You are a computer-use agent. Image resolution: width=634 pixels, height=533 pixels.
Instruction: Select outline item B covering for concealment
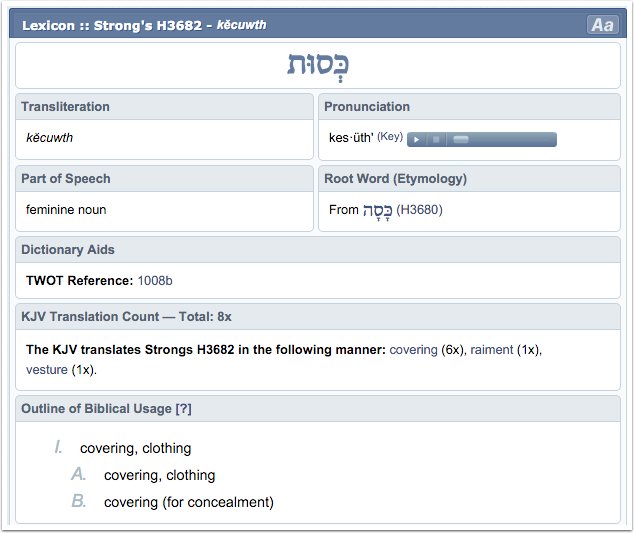(x=188, y=502)
